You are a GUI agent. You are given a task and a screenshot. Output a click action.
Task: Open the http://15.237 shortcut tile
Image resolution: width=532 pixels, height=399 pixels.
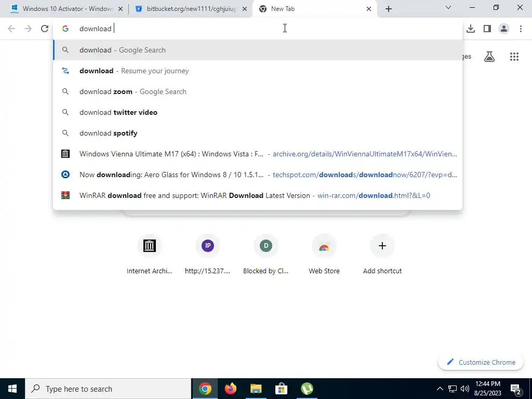208,255
